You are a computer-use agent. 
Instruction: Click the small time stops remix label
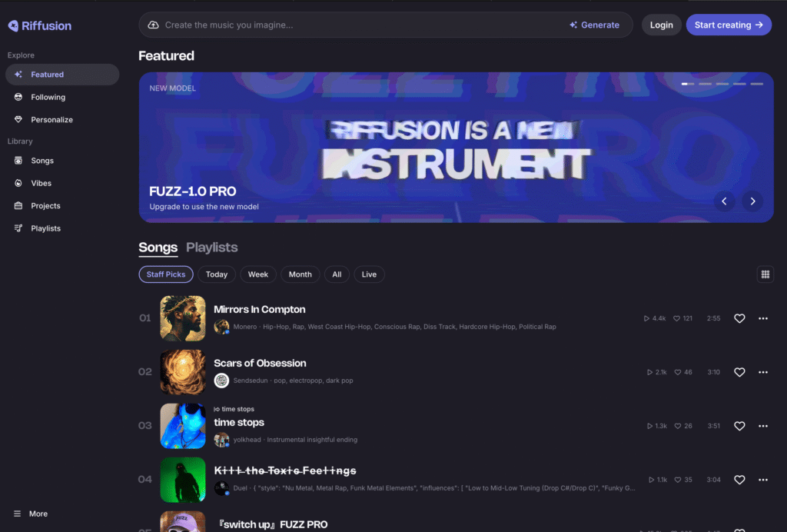pos(234,409)
